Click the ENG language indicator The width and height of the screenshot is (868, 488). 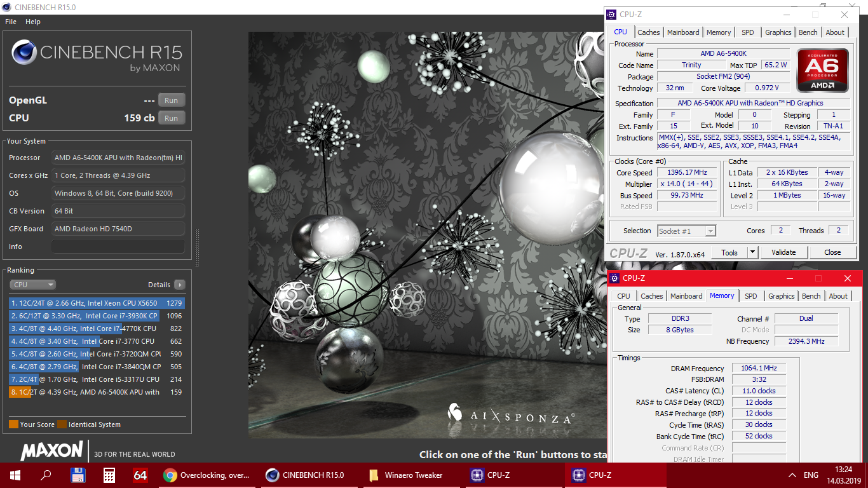click(811, 475)
